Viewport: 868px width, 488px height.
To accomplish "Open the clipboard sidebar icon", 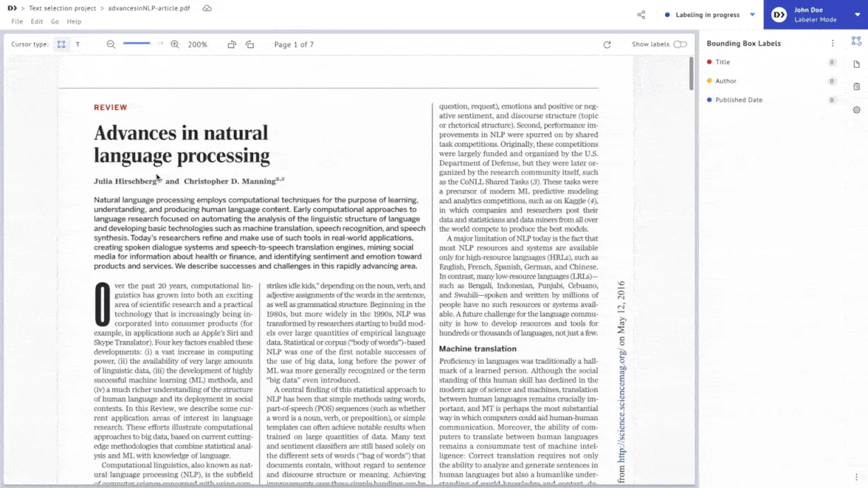I will point(856,87).
